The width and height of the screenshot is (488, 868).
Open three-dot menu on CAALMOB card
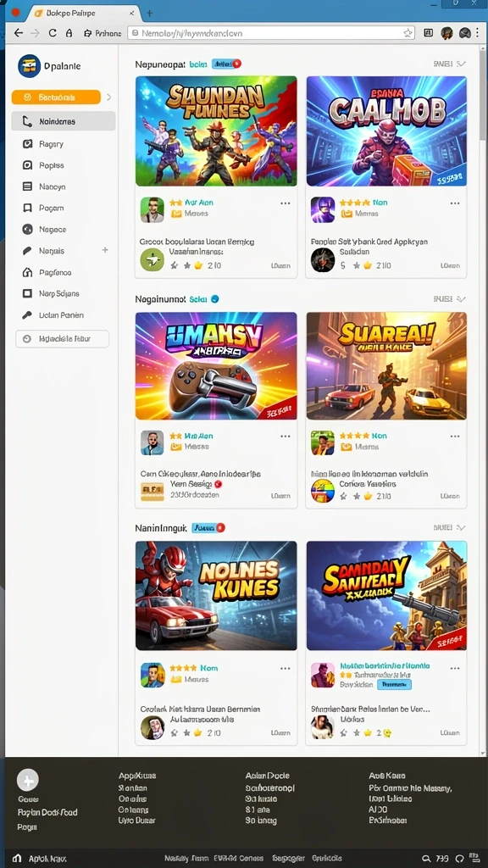tap(455, 203)
